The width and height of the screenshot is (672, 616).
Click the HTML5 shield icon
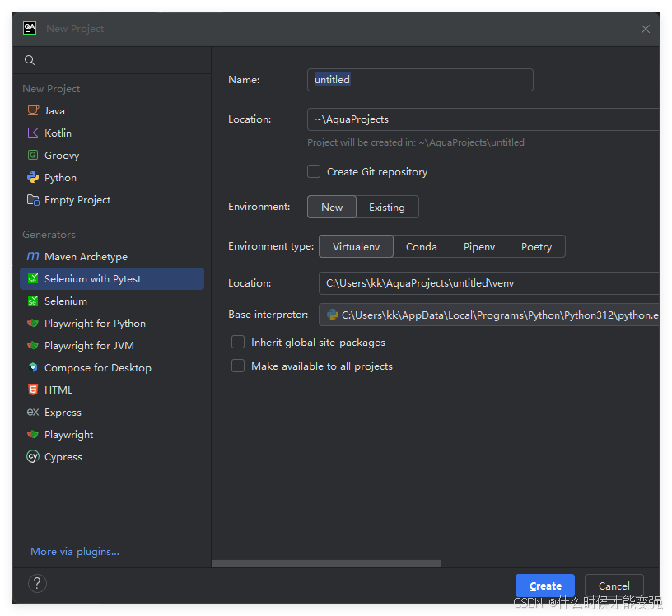tap(33, 390)
